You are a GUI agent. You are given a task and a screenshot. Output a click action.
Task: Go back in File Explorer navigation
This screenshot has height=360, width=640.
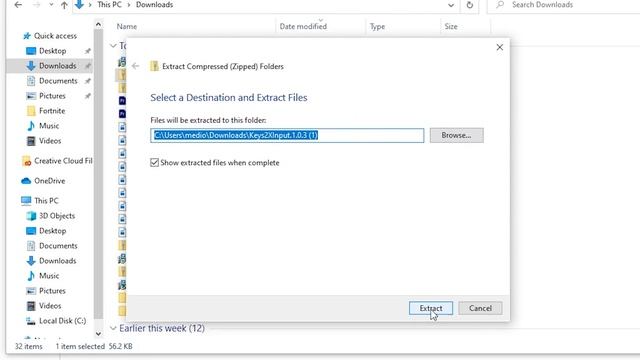(18, 5)
